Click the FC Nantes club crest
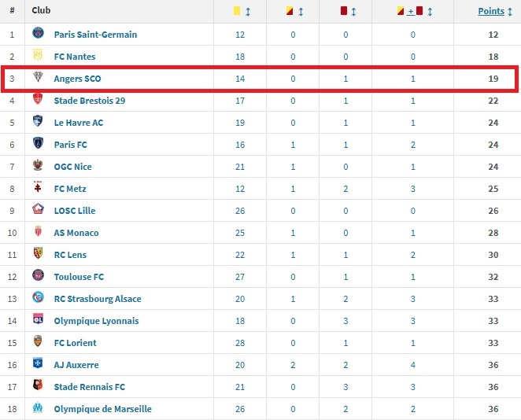This screenshot has width=521, height=420. click(38, 56)
